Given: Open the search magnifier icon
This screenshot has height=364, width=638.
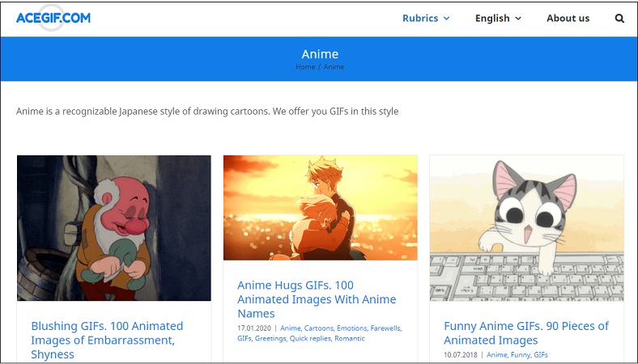Looking at the screenshot, I should [619, 19].
